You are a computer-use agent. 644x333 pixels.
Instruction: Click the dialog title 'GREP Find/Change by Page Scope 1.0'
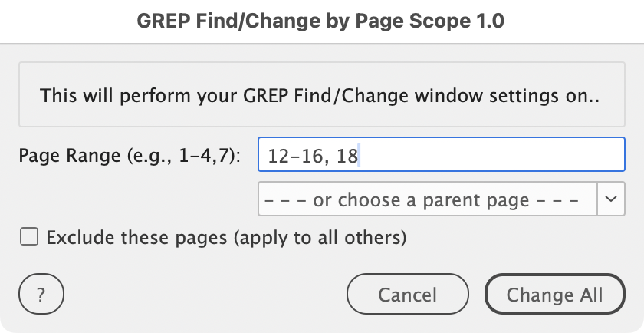321,21
